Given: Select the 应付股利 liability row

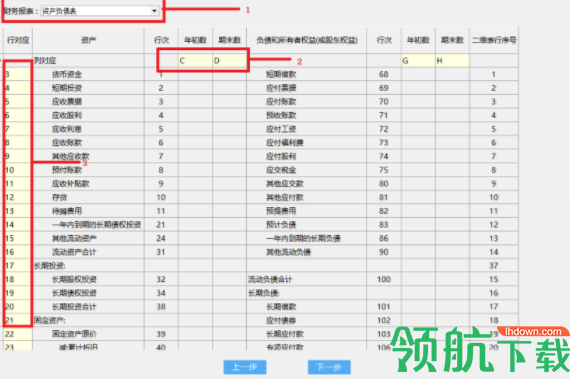Looking at the screenshot, I should 281,156.
